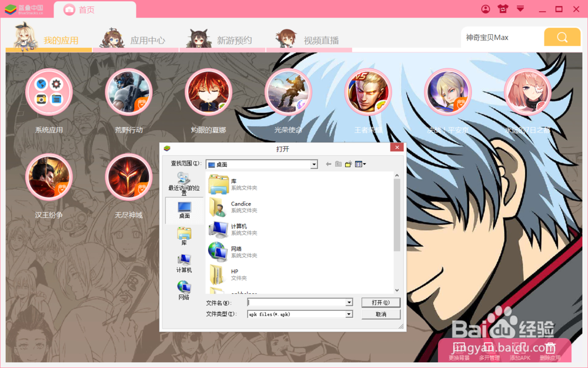Screen dimensions: 588x368
Task: Close the 打开 dialog with red X
Action: pyautogui.click(x=397, y=147)
